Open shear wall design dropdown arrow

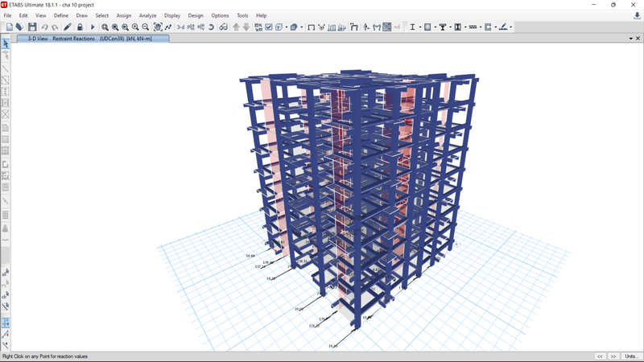496,27
